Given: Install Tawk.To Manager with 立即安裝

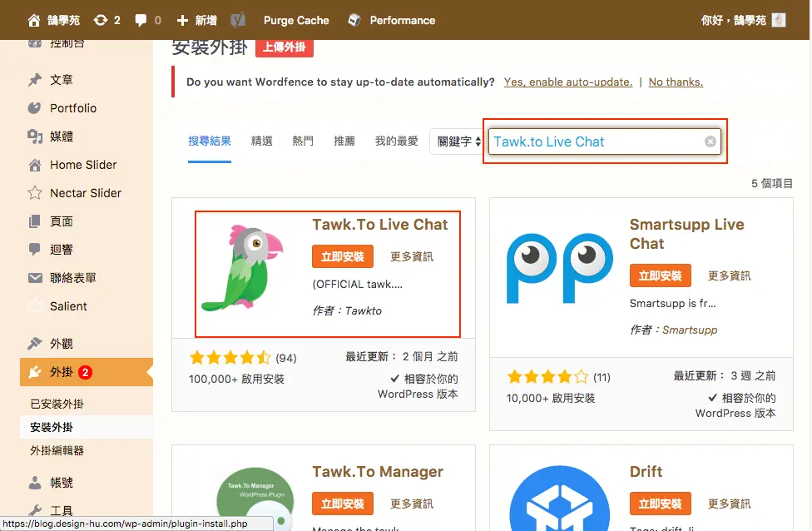Looking at the screenshot, I should 343,504.
